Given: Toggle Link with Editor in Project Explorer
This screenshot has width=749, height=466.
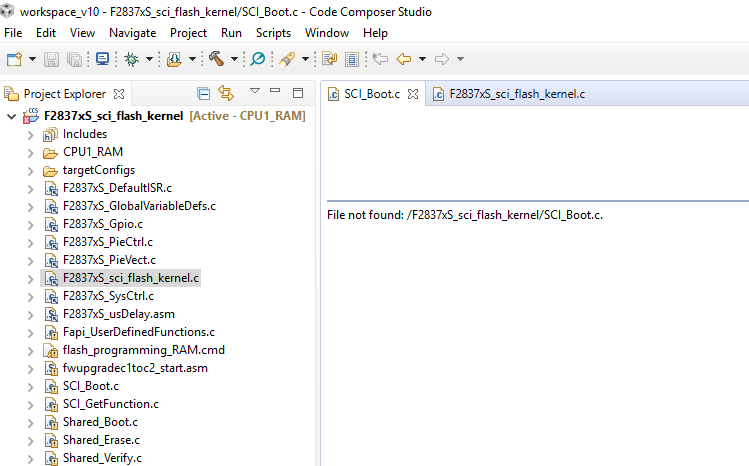Looking at the screenshot, I should [226, 93].
